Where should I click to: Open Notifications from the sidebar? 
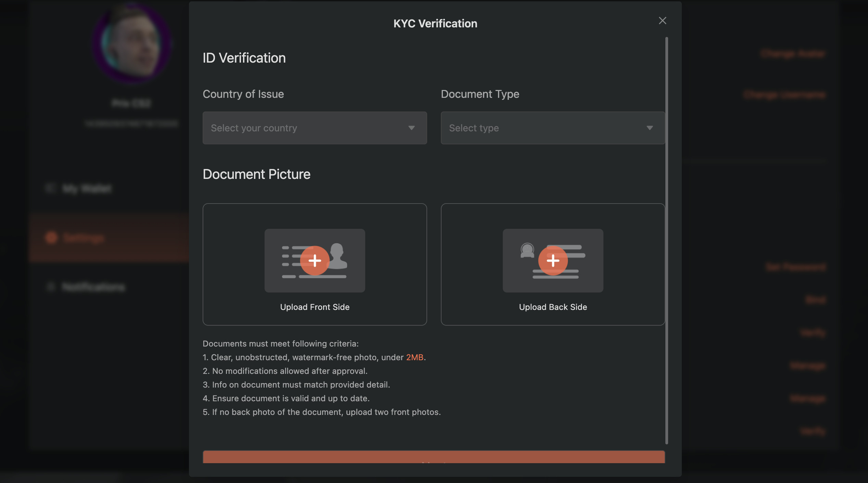(x=93, y=287)
